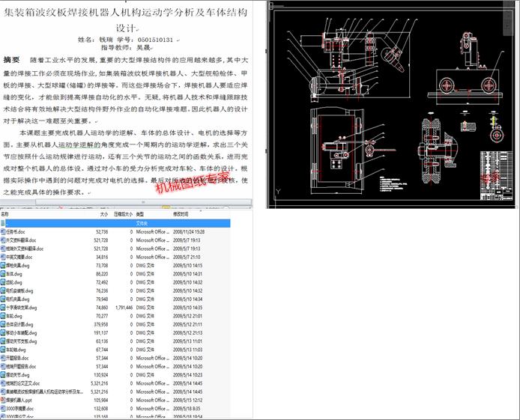This screenshot has width=520, height=420.
Task: Click the Word icon of 中英文摘要.doc
Action: pos(3,257)
